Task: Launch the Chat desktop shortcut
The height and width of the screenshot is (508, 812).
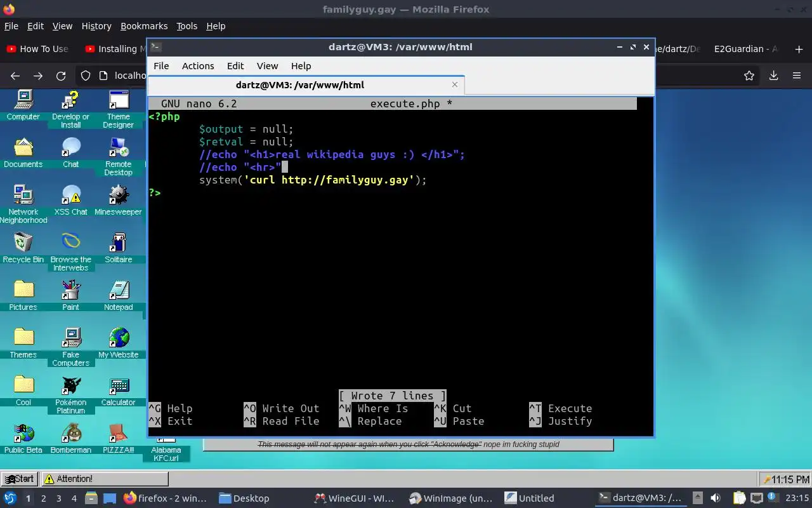Action: (x=70, y=152)
